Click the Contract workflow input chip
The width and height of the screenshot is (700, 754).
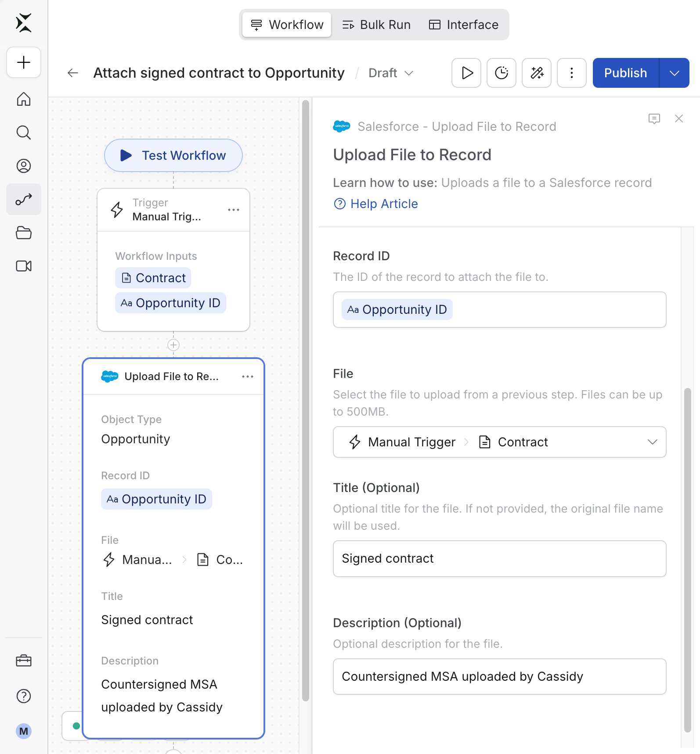[153, 278]
